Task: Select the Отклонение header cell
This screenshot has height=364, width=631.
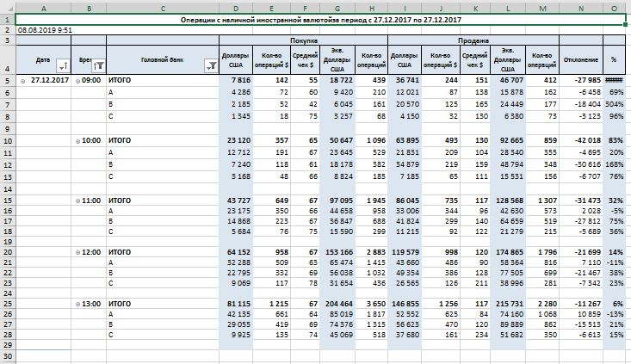Action: (581, 59)
